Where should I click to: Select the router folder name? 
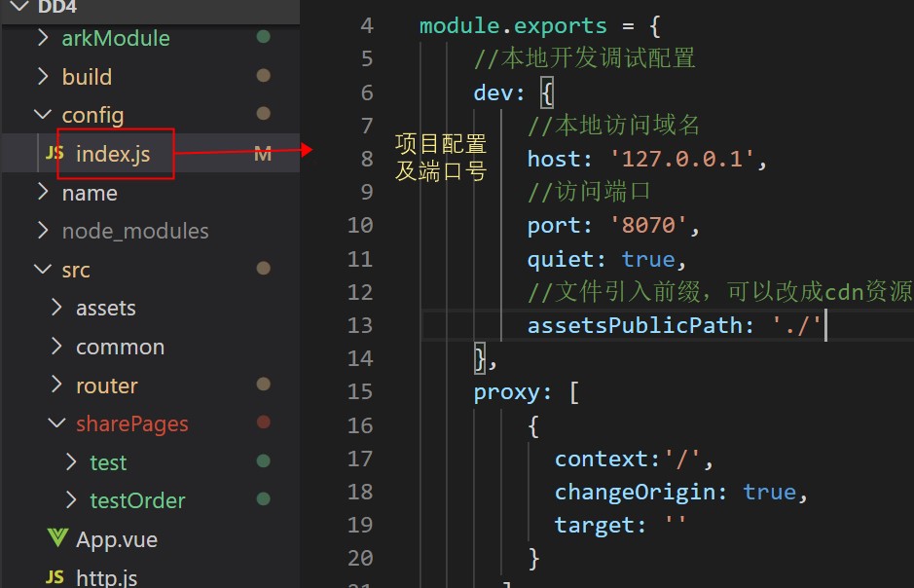(x=107, y=386)
